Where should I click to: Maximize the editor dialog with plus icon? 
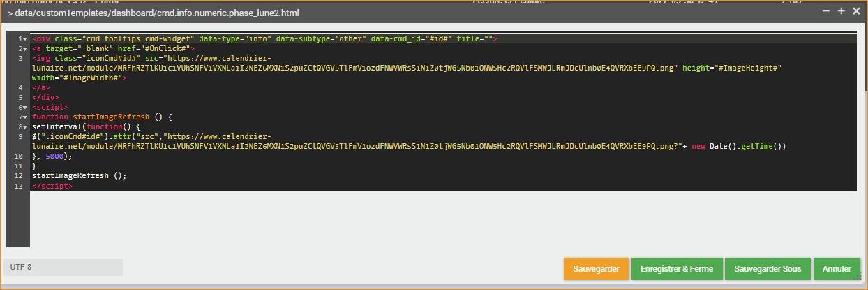point(841,11)
